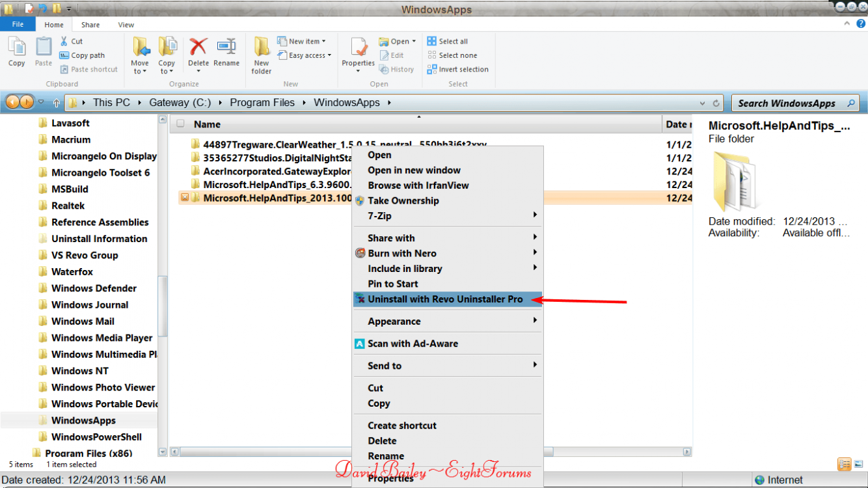Screen dimensions: 868x488
Task: Switch to the Share ribbon tab
Action: click(x=90, y=25)
